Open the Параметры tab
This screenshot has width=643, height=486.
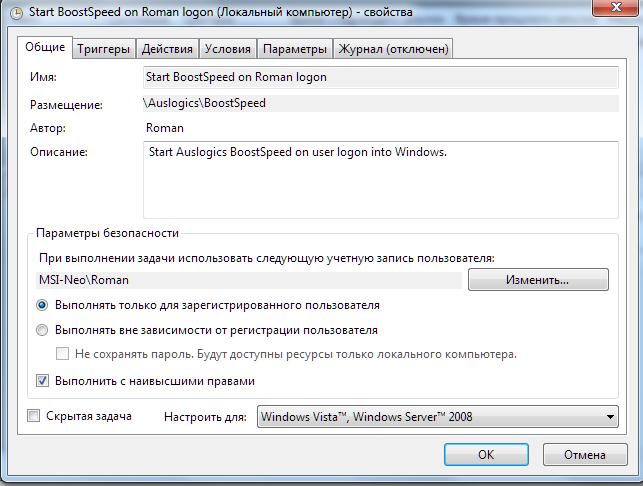click(x=295, y=49)
